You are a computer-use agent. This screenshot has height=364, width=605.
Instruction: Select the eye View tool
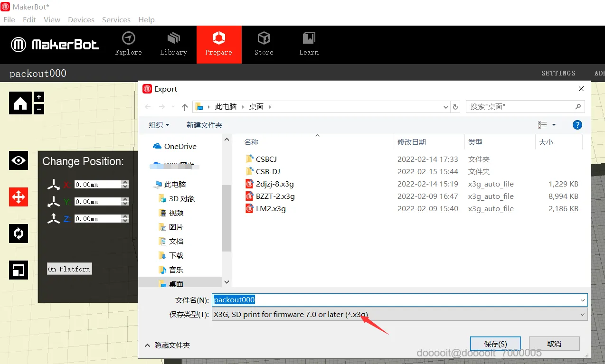click(19, 160)
